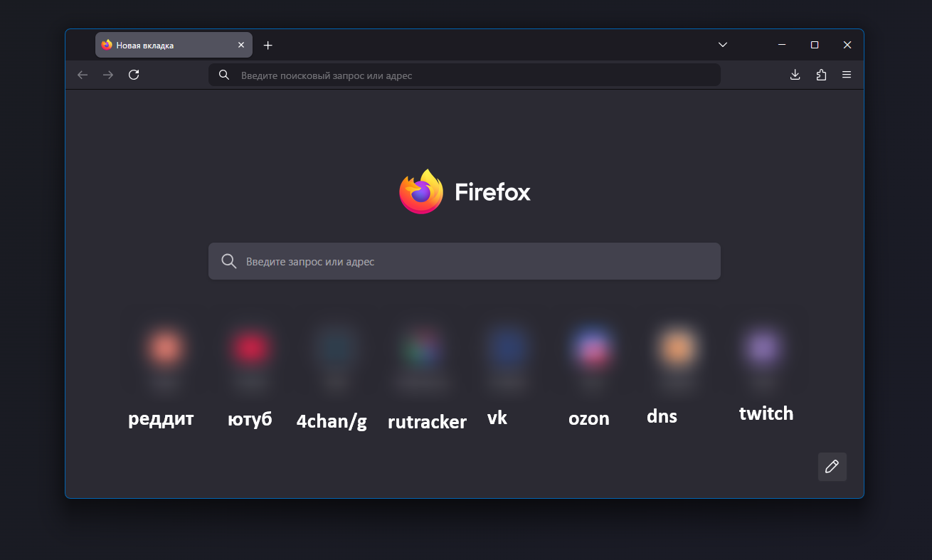This screenshot has width=932, height=560.
Task: Go forward with the right arrow button
Action: [108, 75]
